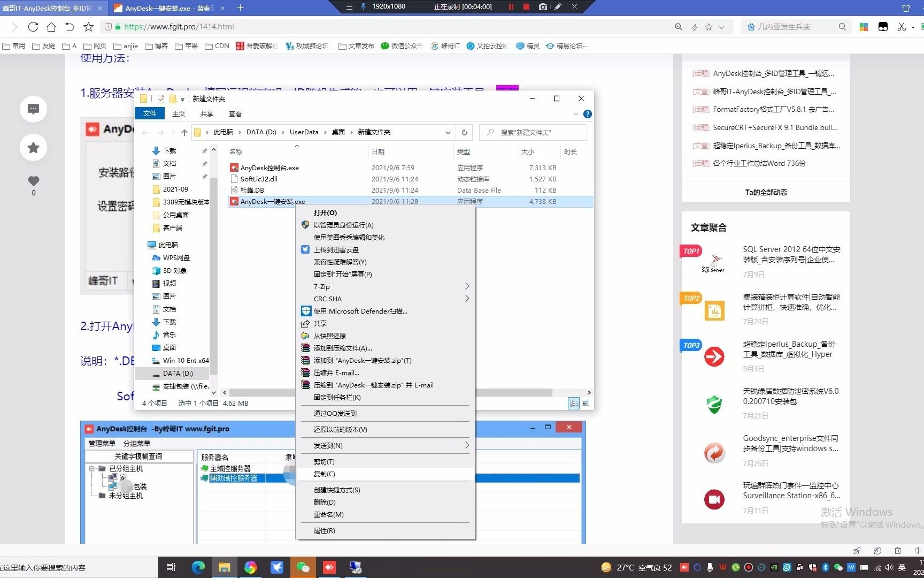Open new browser tab plus button
The width and height of the screenshot is (924, 578).
click(x=240, y=7)
